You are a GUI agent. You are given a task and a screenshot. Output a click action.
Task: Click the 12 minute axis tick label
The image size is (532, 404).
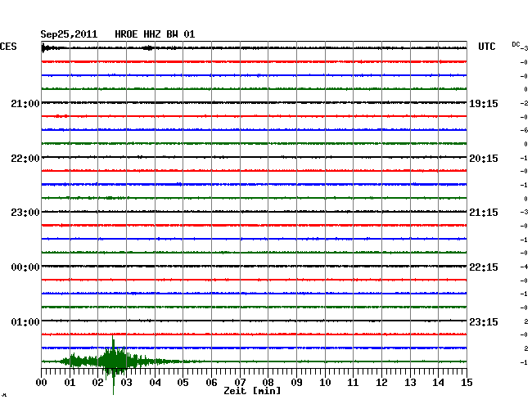(x=381, y=382)
